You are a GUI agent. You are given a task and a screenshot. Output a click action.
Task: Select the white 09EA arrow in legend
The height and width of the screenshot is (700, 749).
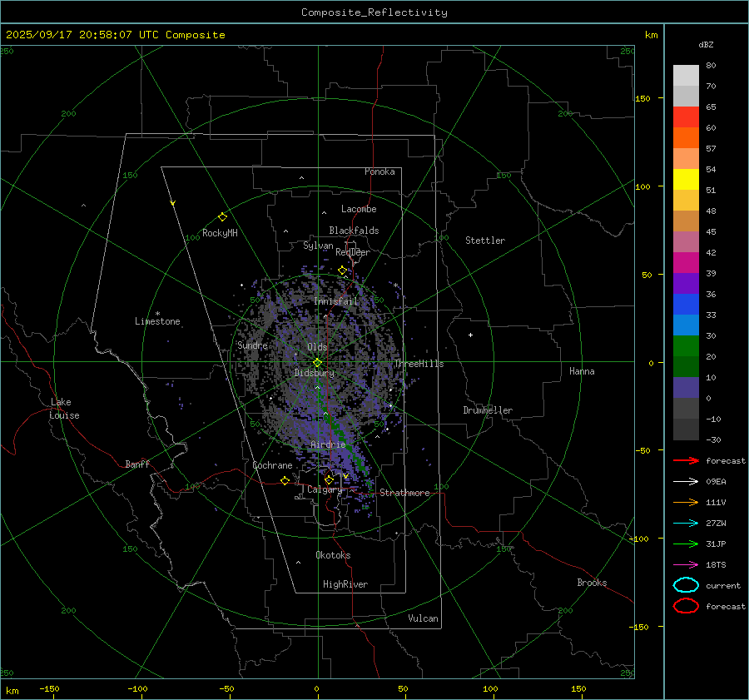point(686,481)
